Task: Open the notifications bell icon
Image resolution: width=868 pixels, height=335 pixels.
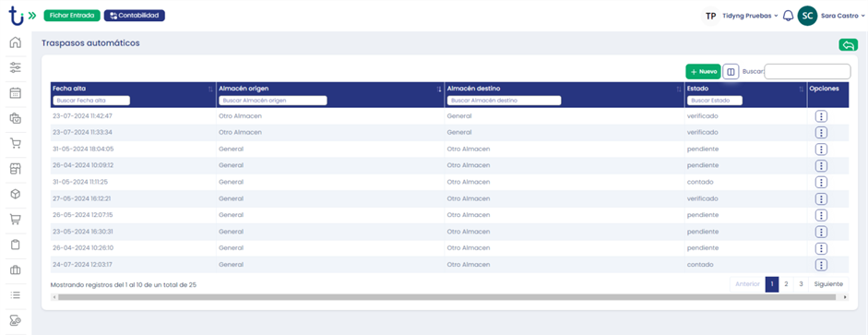Action: (x=789, y=16)
